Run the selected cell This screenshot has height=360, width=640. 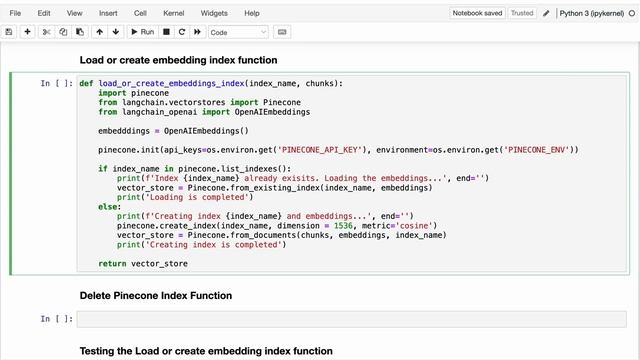(142, 32)
